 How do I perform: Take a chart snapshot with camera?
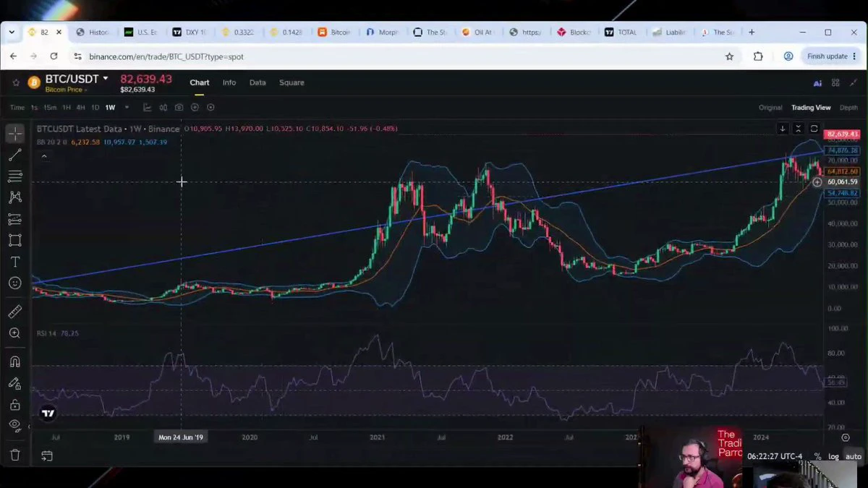click(x=179, y=108)
